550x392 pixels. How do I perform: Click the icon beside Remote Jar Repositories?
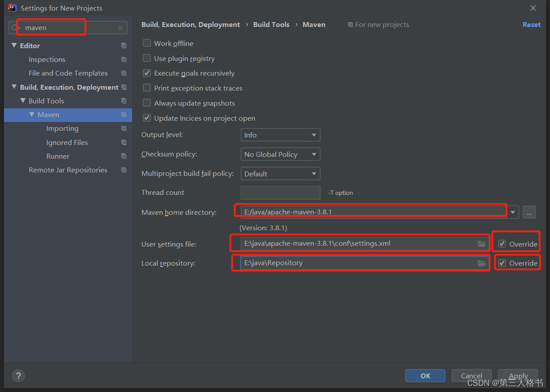point(124,170)
